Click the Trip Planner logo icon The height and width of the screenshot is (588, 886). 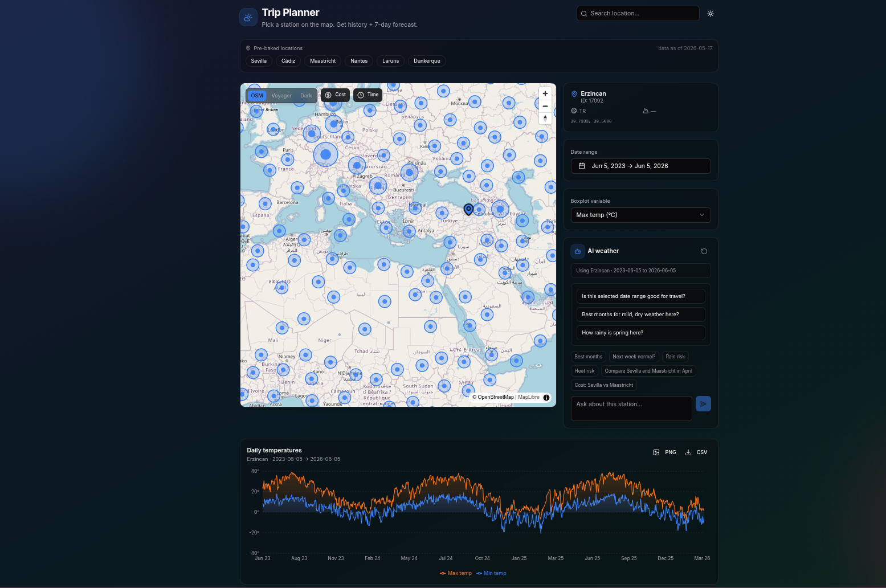pos(248,18)
